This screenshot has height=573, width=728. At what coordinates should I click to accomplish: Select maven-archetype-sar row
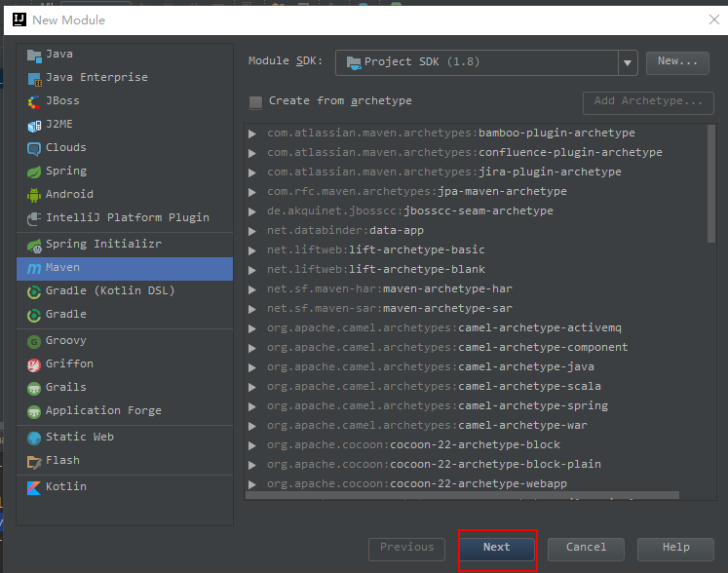(476, 308)
